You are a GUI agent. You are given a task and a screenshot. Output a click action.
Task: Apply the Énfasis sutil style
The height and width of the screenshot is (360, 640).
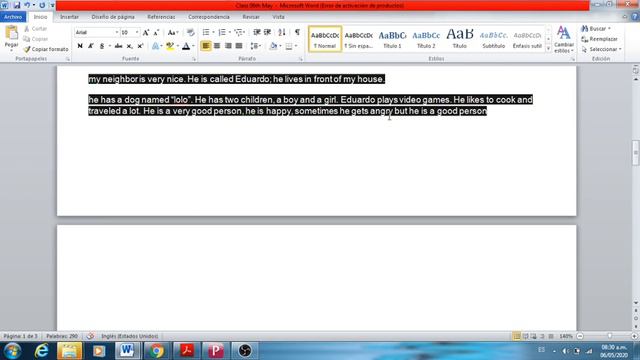point(527,39)
